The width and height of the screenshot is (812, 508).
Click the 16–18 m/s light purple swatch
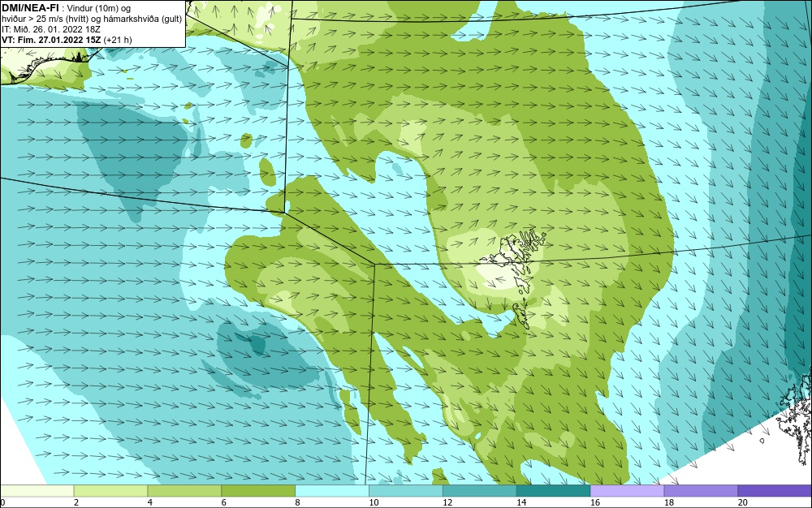627,490
